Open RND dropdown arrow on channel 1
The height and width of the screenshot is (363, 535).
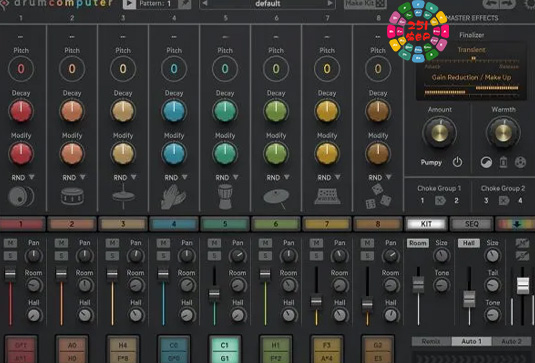(x=32, y=177)
